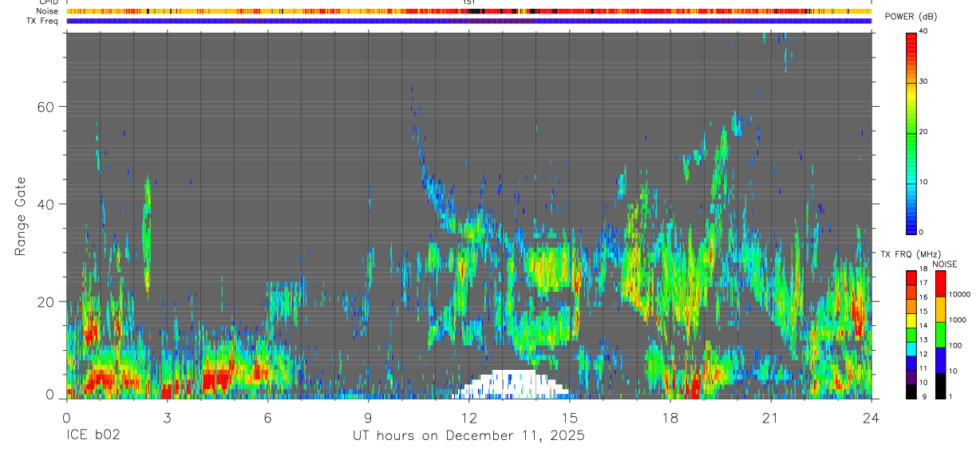The height and width of the screenshot is (452, 980).
Task: Click the 'ICE b02' radar label
Action: tap(93, 436)
